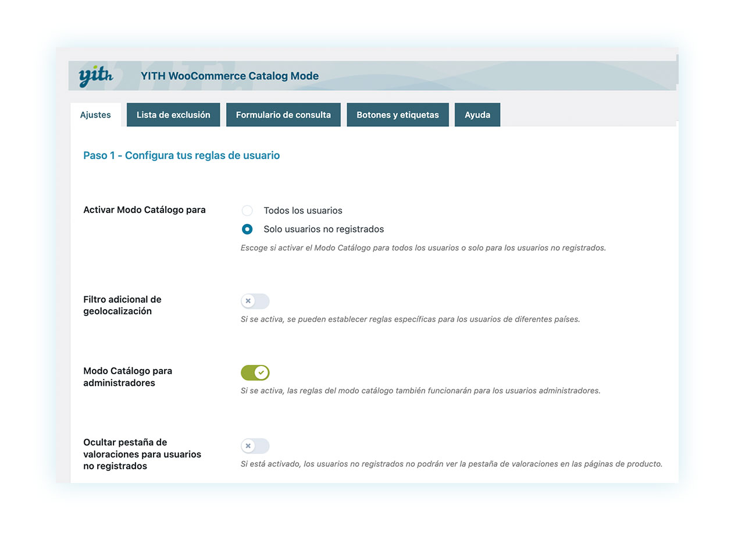
Task: Disable Modo Catálogo para administradores toggle
Action: click(255, 372)
